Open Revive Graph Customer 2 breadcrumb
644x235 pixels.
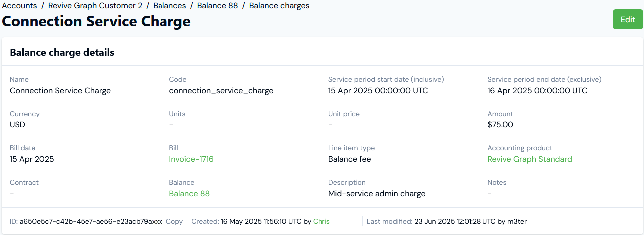click(x=95, y=6)
